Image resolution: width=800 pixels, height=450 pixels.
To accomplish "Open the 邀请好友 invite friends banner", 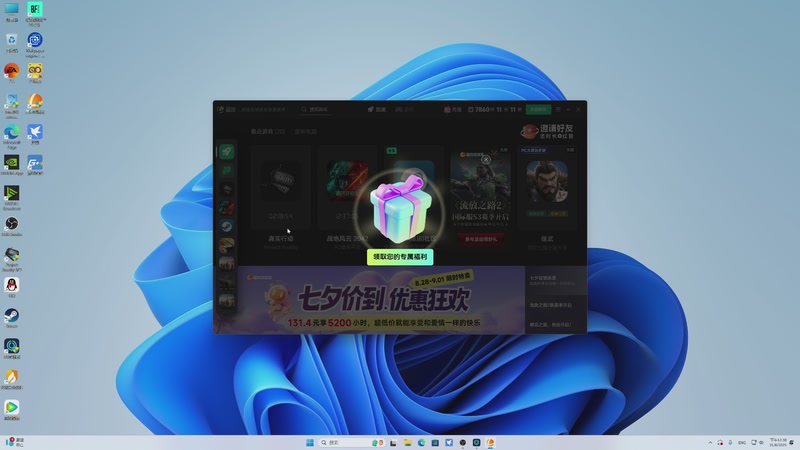I will [x=547, y=132].
